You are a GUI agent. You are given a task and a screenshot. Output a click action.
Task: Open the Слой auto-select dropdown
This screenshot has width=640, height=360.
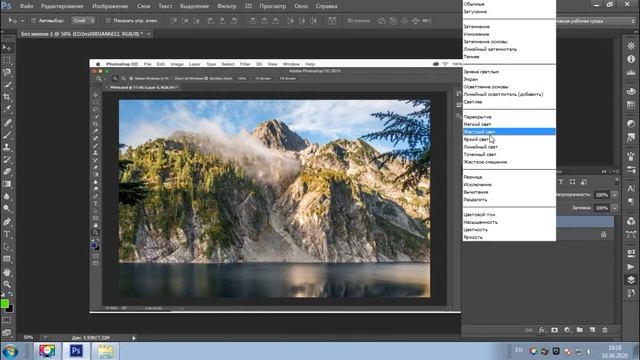click(84, 20)
